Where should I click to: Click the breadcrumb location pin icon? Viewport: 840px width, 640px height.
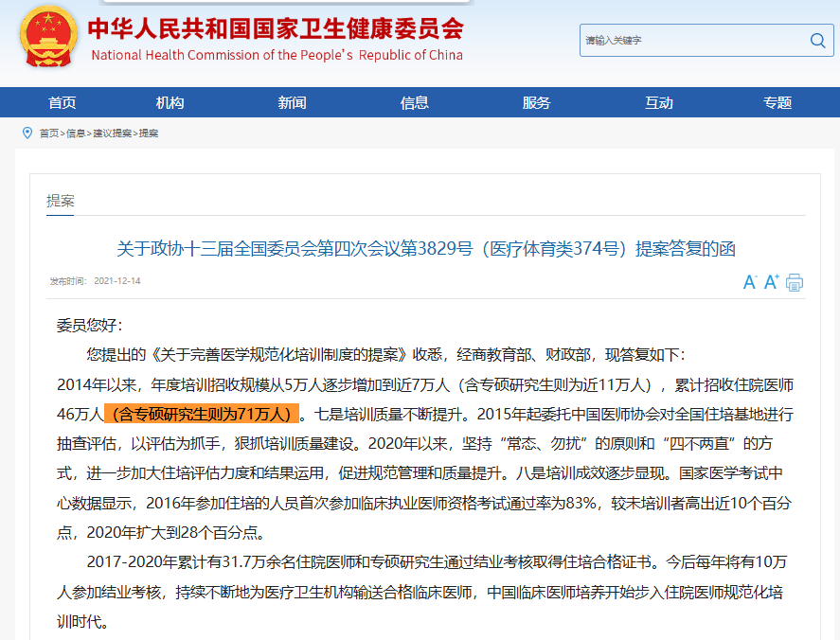tap(27, 133)
